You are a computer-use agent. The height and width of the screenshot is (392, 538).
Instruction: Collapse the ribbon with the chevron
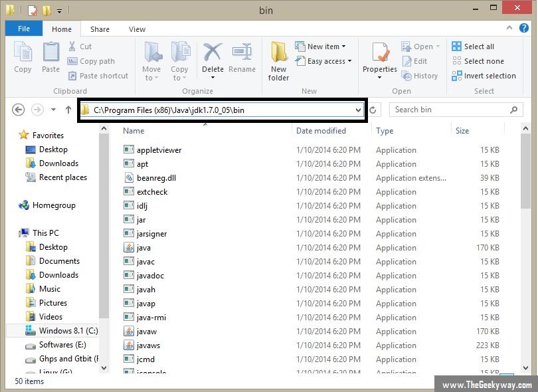509,28
